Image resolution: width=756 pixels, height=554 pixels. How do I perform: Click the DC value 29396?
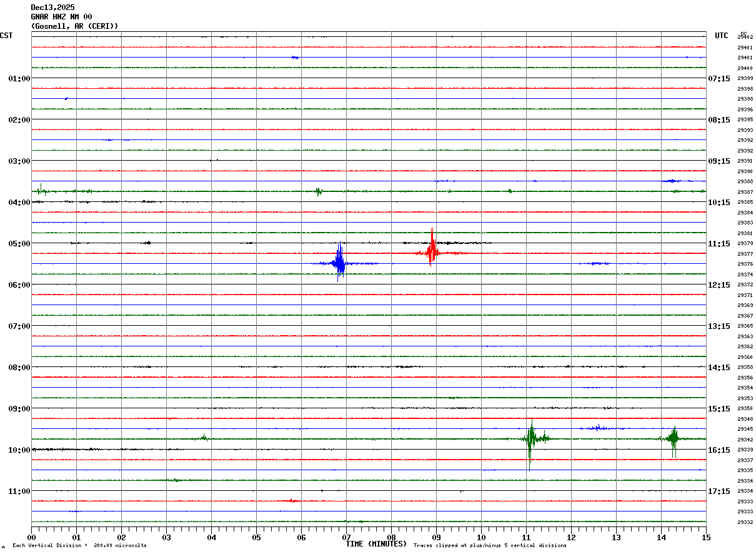point(745,109)
